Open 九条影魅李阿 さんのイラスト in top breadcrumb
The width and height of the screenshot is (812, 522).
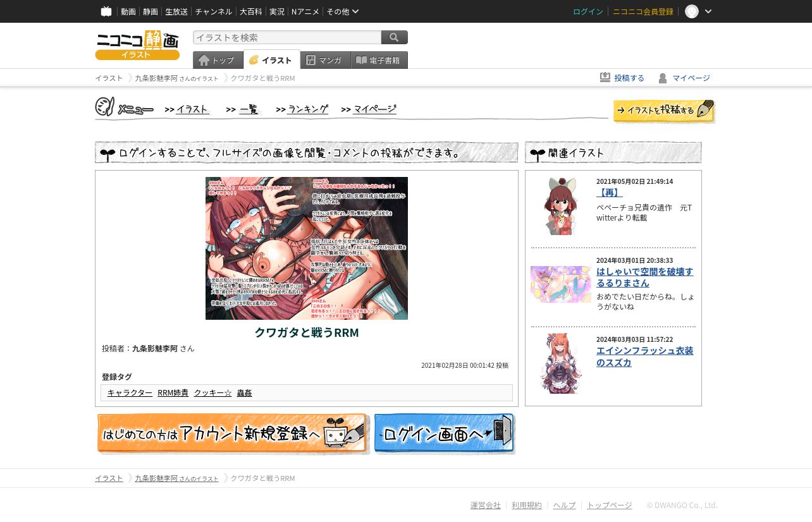[x=176, y=78]
